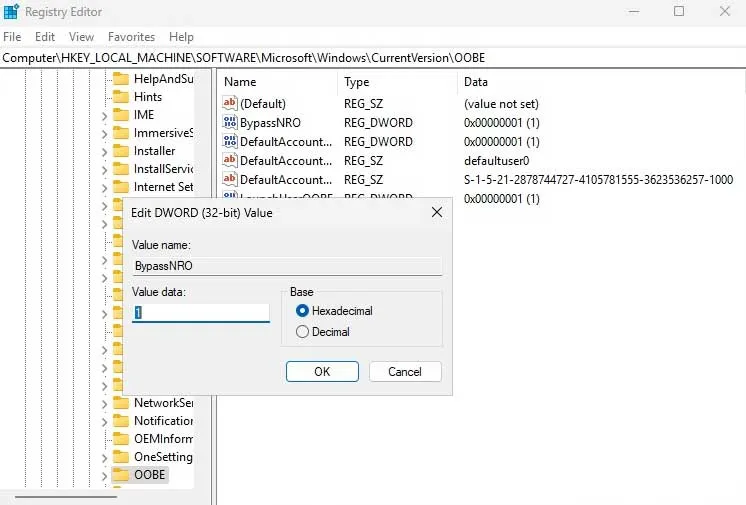Click the defaultuser0 data cell
Image resolution: width=746 pixels, height=505 pixels.
pyautogui.click(x=496, y=160)
